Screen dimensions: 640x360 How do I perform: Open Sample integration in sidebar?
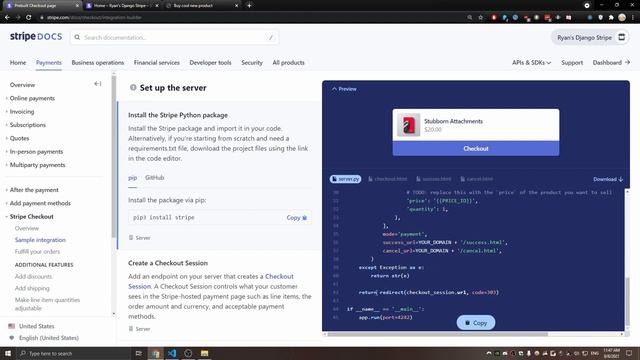(40, 240)
